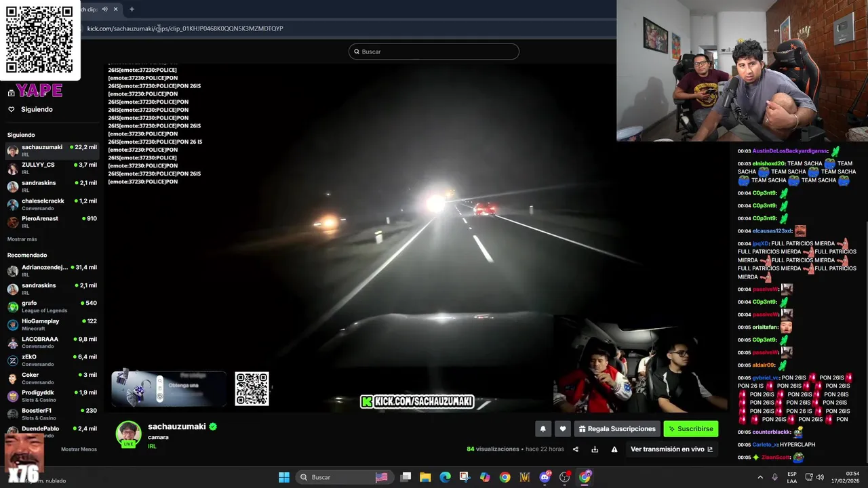Open the Warcraft W icon on taskbar
868x488 pixels.
click(x=524, y=477)
